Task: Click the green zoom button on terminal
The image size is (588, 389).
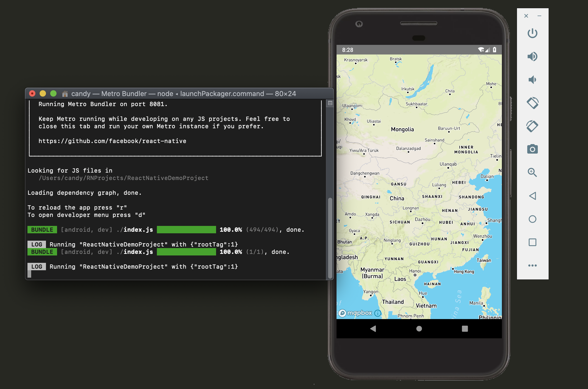Action: tap(53, 94)
